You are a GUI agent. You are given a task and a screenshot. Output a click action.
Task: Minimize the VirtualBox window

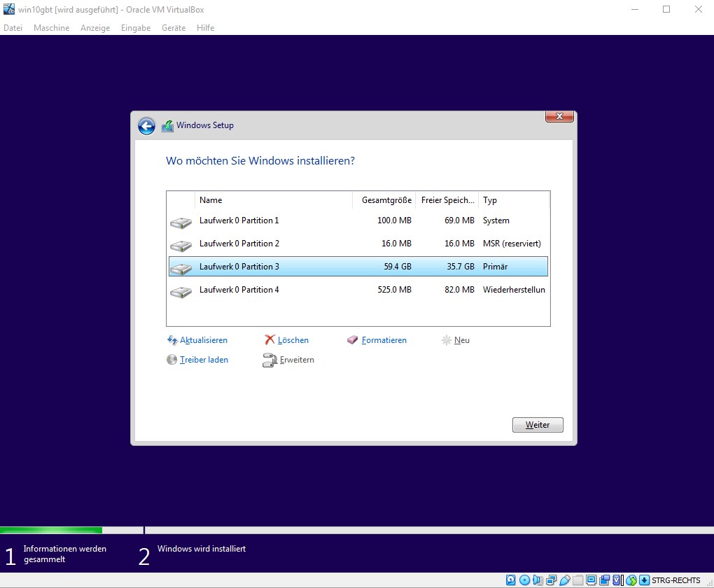635,9
